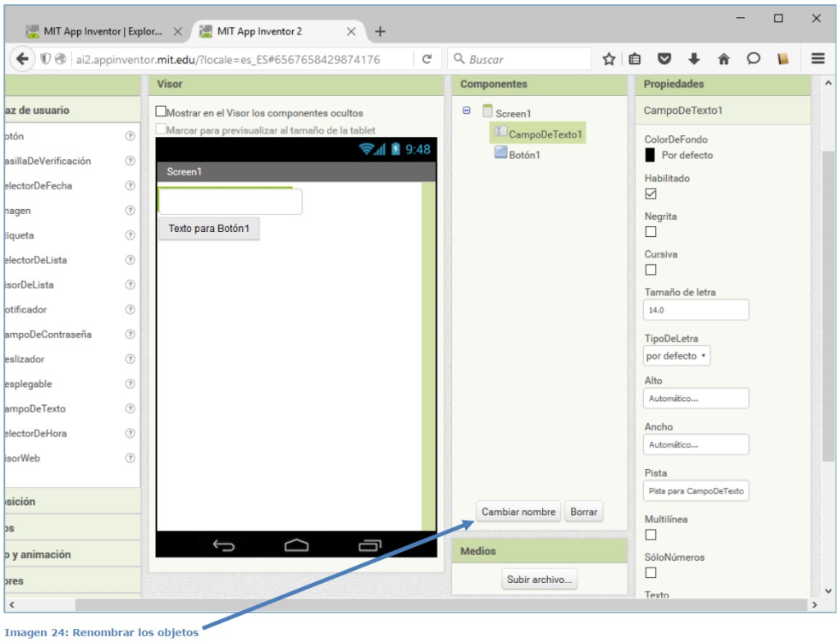This screenshot has width=840, height=642.
Task: Open the TipoDeLetra dropdown
Action: (x=677, y=356)
